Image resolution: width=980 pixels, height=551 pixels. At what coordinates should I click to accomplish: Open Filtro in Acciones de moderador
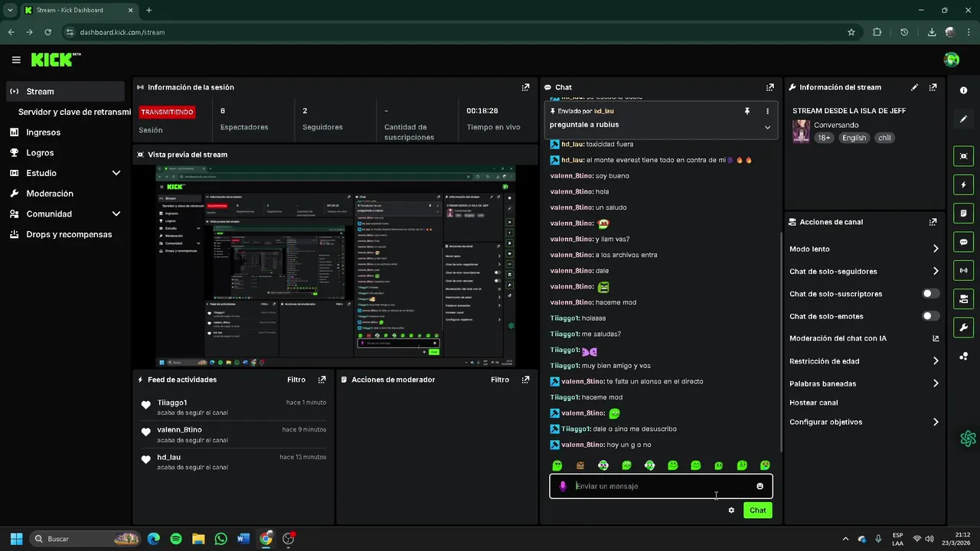[500, 380]
